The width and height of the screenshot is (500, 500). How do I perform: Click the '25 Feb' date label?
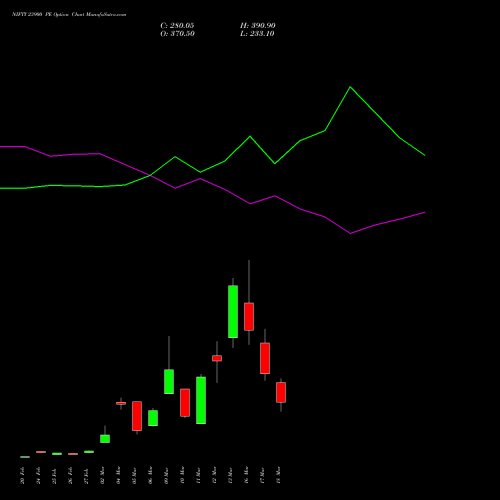point(54,476)
